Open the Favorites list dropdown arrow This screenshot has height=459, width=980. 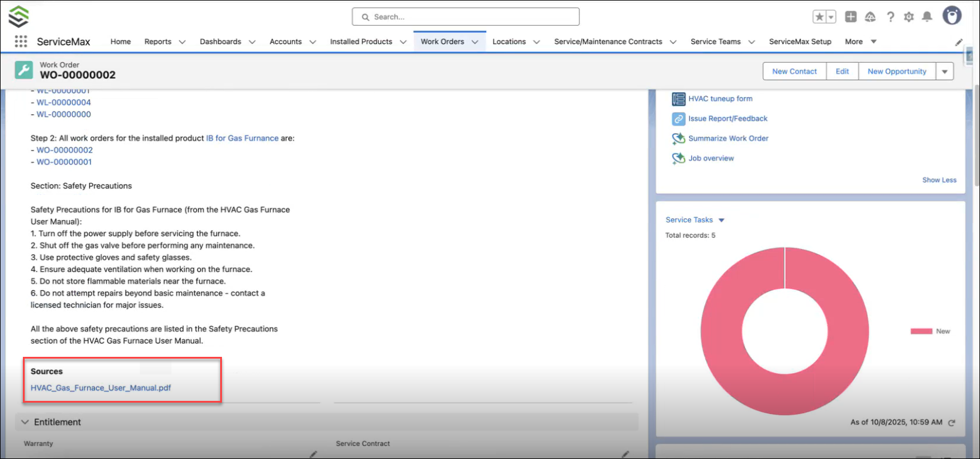coord(831,17)
